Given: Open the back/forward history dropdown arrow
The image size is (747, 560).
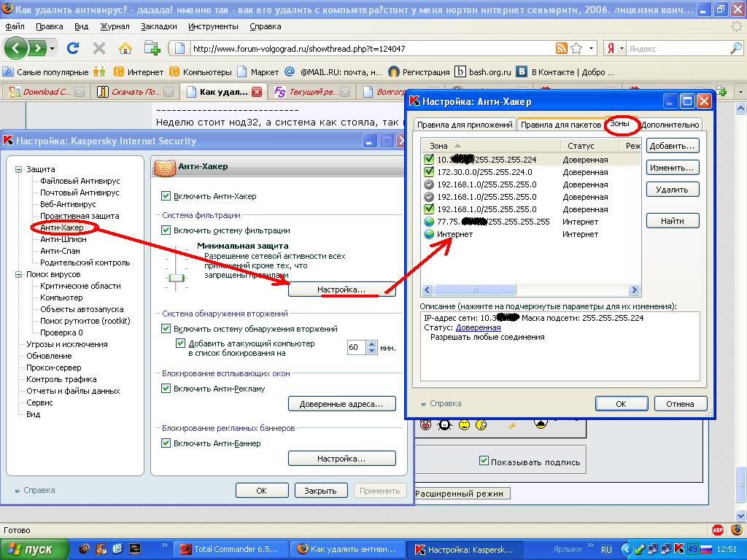Looking at the screenshot, I should click(x=52, y=49).
